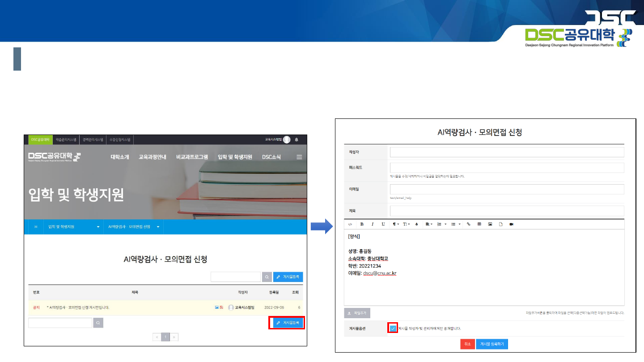Open the 교육과정안내 menu item

152,157
